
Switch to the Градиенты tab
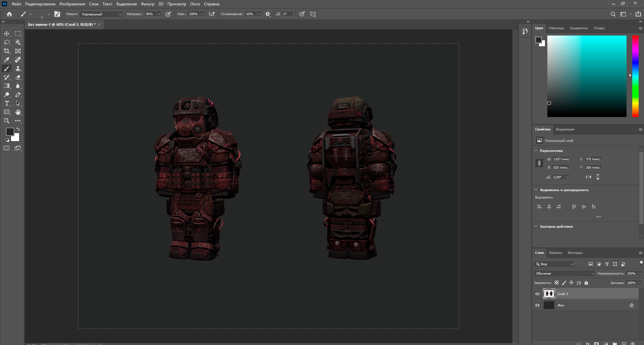pyautogui.click(x=579, y=28)
